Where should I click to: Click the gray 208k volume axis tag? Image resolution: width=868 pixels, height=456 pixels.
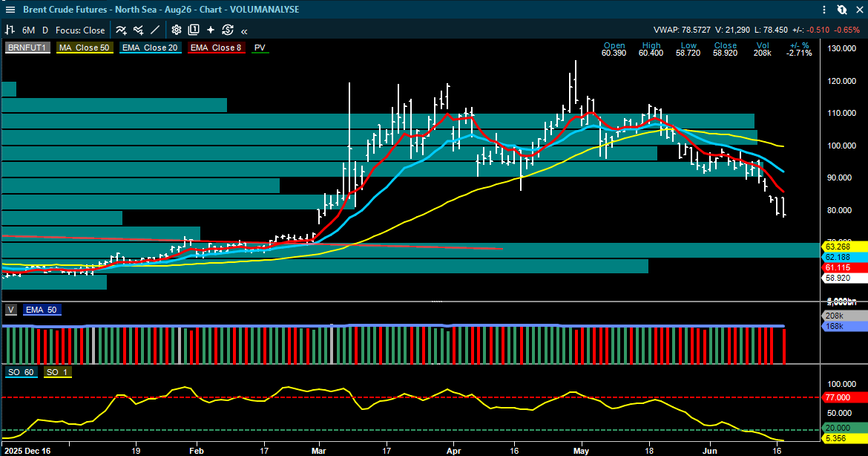pyautogui.click(x=844, y=316)
